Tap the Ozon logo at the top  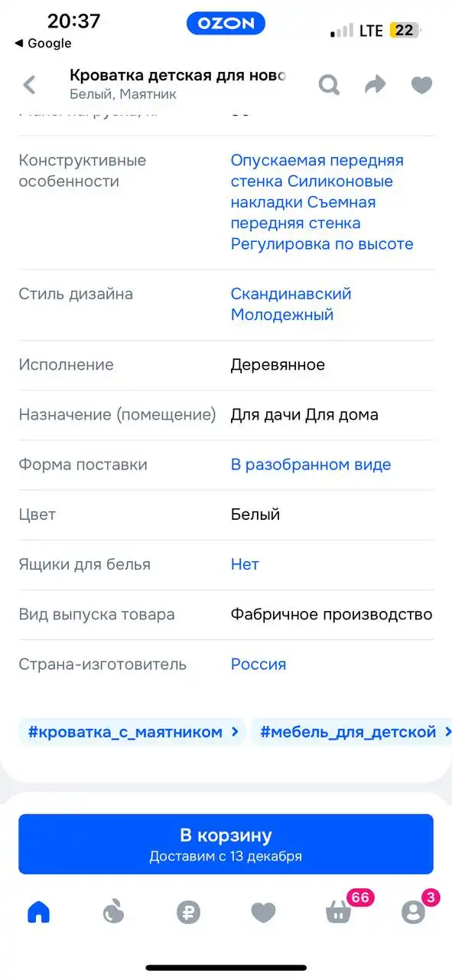tap(226, 23)
